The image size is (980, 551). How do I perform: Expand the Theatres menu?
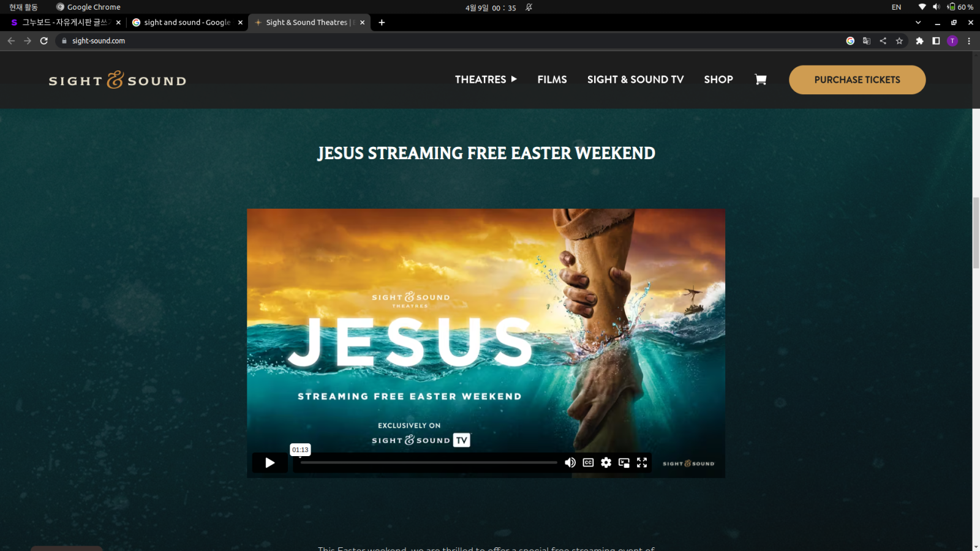coord(485,80)
